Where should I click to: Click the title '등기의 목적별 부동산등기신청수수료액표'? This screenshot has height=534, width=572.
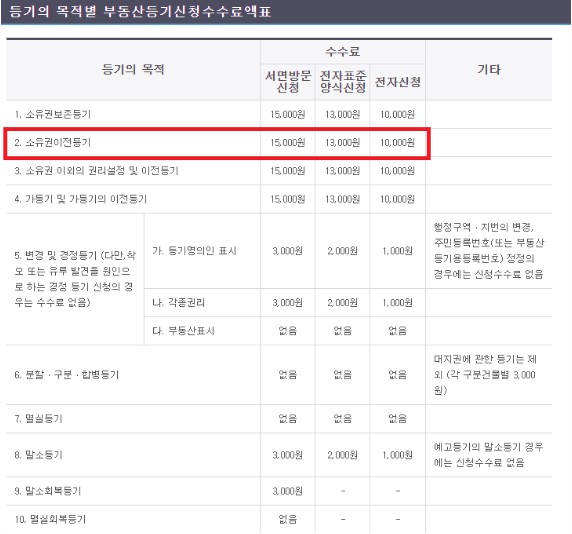click(x=140, y=11)
